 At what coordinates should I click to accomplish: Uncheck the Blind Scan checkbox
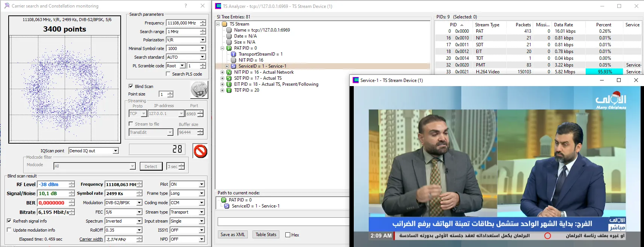(x=131, y=86)
